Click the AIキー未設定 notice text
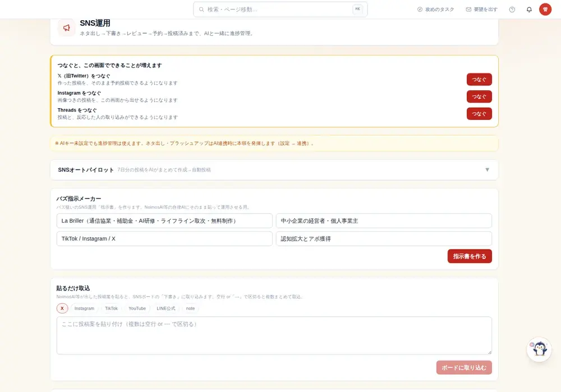 click(184, 144)
